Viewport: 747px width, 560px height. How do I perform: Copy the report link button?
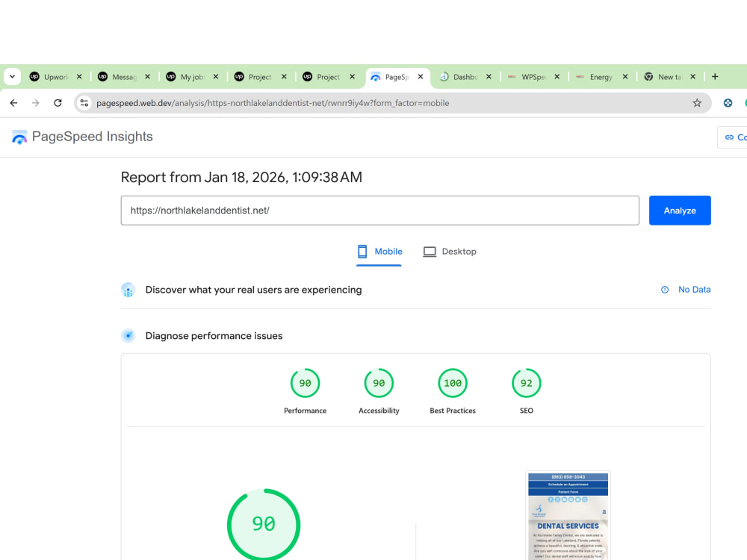coord(733,137)
